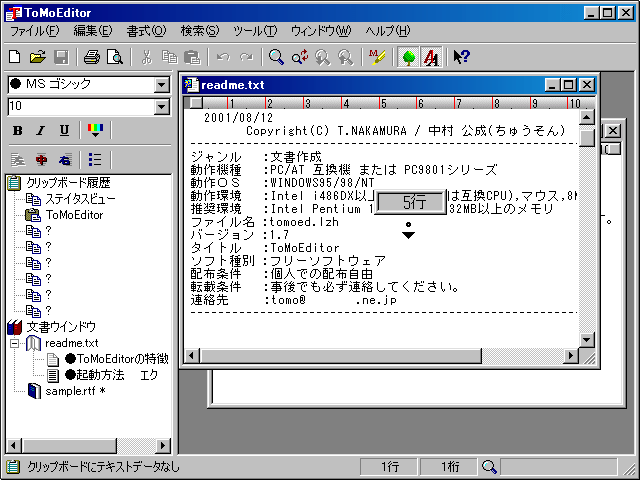Click the status bar clipboard icon
This screenshot has height=480, width=640.
click(x=13, y=467)
